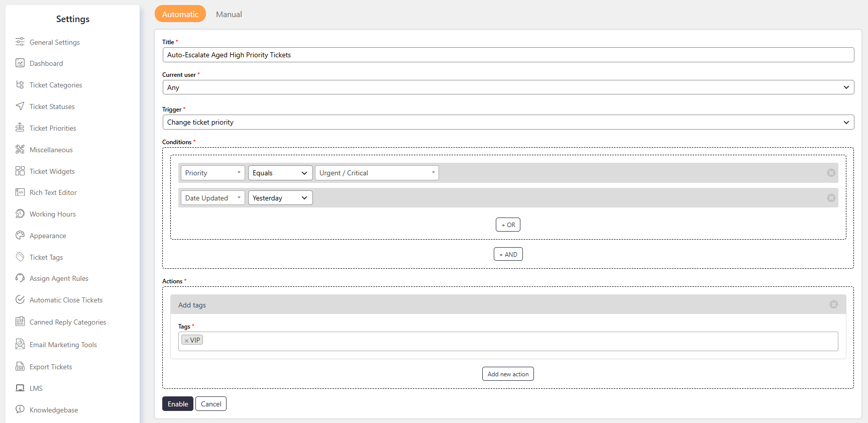
Task: Go to Email Marketing Tools settings
Action: 63,345
